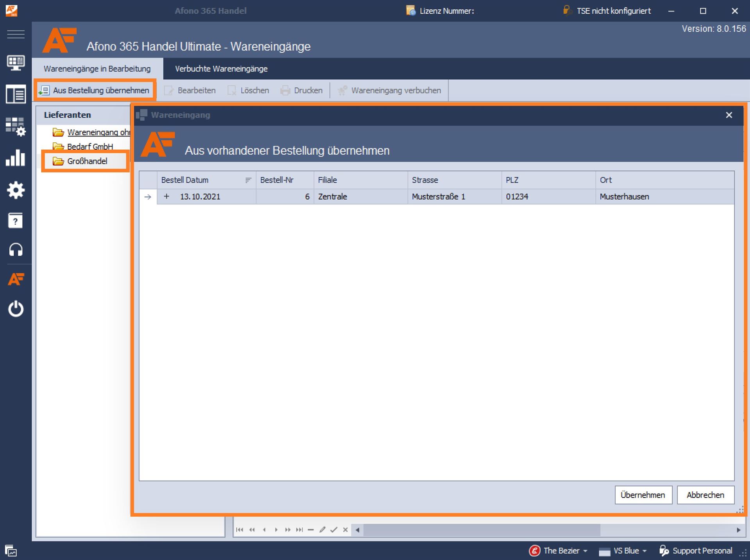Screen dimensions: 750x560
Task: Click the Lizenz Nummer license icon
Action: (x=411, y=11)
